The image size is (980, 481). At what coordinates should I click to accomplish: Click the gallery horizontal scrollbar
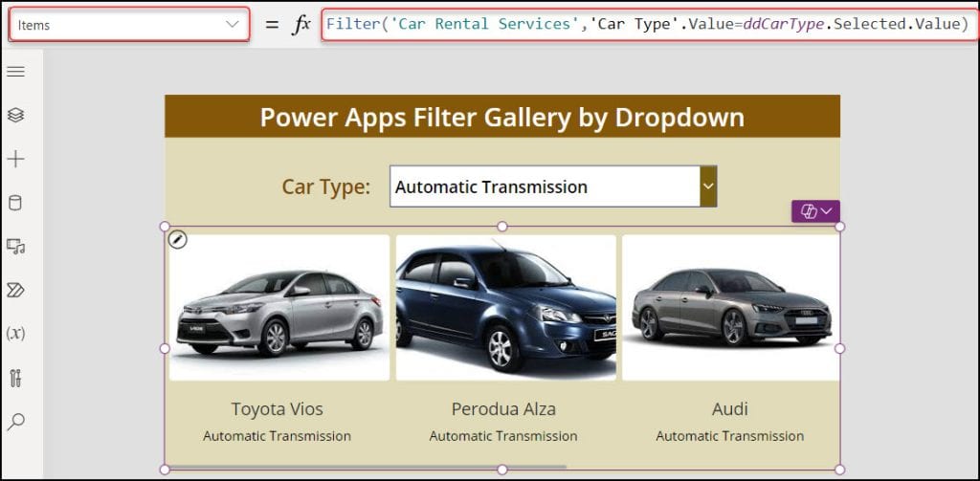point(367,467)
